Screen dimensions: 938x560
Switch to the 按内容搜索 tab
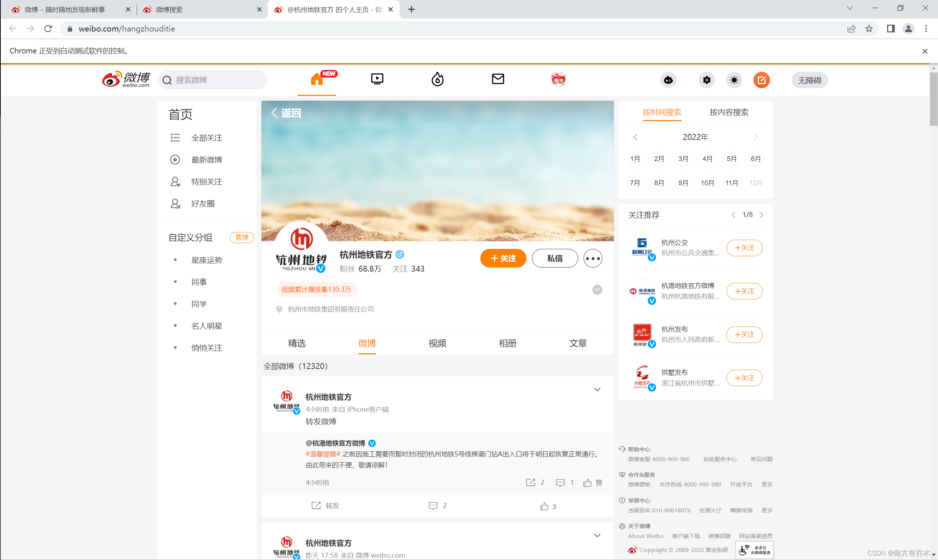tap(729, 112)
